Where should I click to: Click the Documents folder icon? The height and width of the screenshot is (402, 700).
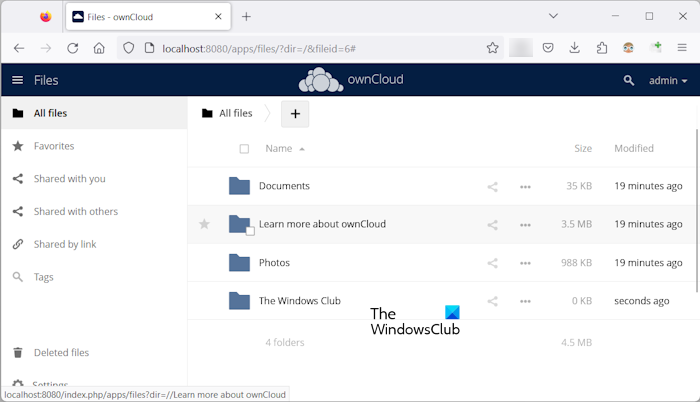tap(239, 186)
